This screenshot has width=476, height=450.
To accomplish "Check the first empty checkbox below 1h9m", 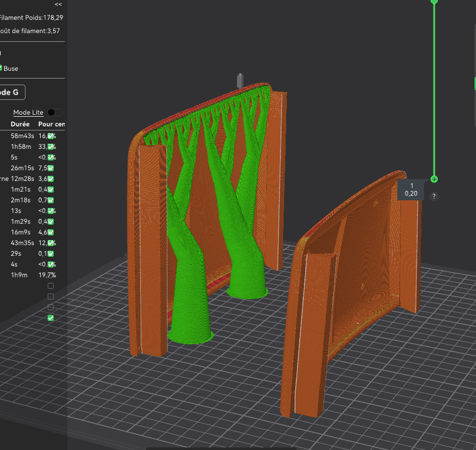I will tap(51, 286).
